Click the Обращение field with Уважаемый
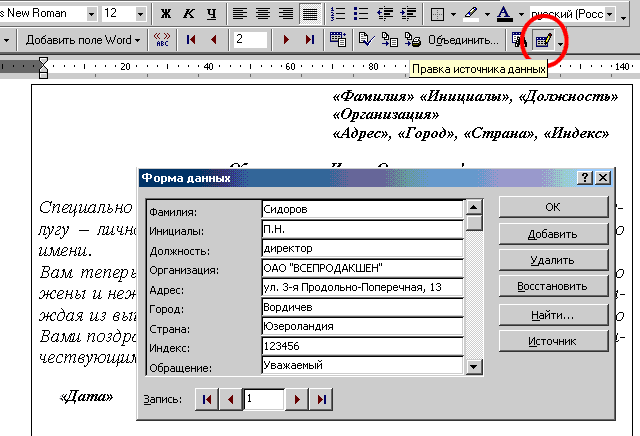 pyautogui.click(x=362, y=365)
